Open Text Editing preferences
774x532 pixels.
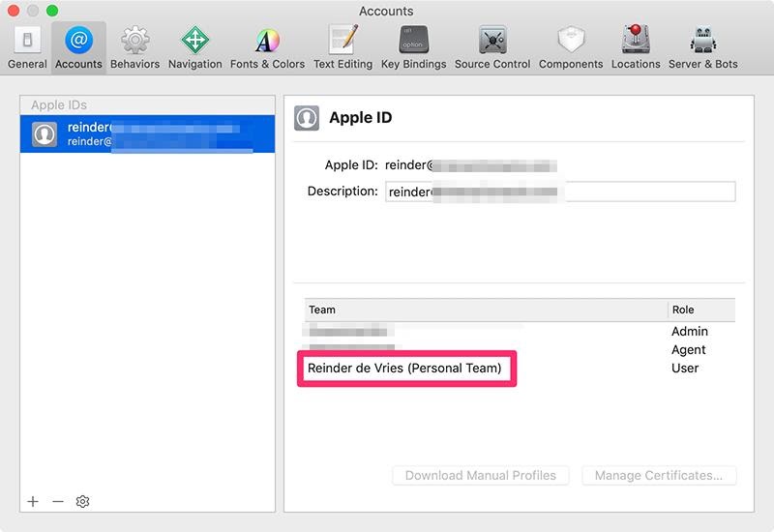[x=342, y=47]
